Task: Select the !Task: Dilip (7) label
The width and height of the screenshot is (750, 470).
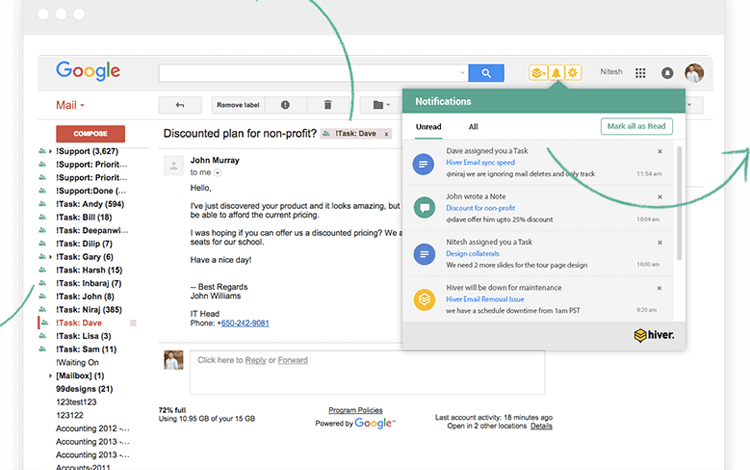Action: point(84,244)
